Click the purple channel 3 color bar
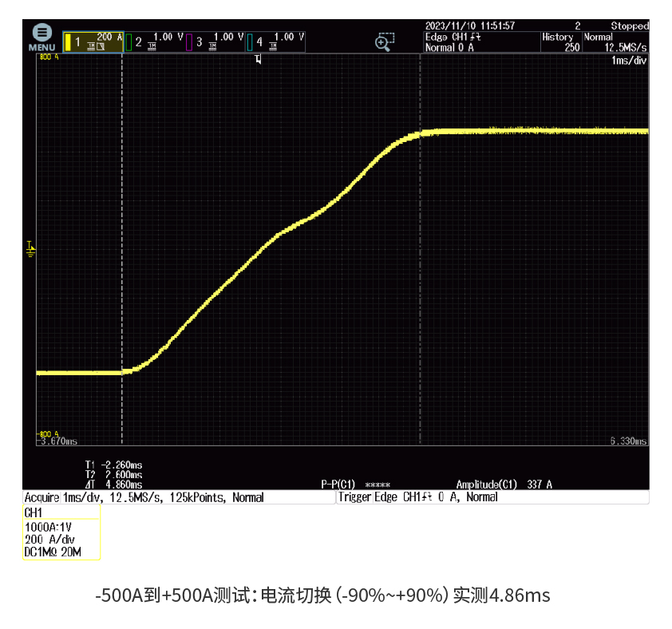672x629 pixels. pyautogui.click(x=189, y=42)
